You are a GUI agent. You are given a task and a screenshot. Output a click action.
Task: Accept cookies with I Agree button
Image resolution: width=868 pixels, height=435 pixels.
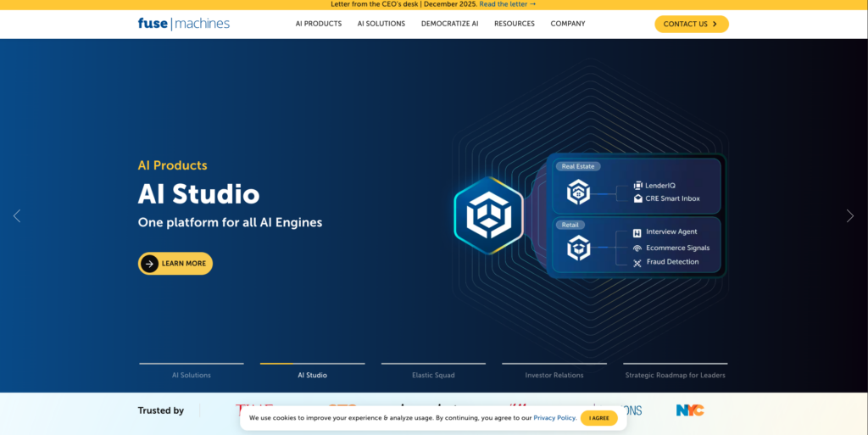click(599, 418)
